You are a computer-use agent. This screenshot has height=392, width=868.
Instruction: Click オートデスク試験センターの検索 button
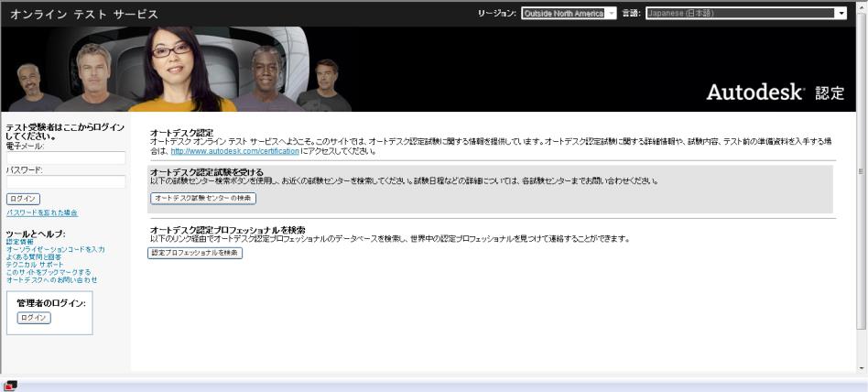[x=203, y=198]
